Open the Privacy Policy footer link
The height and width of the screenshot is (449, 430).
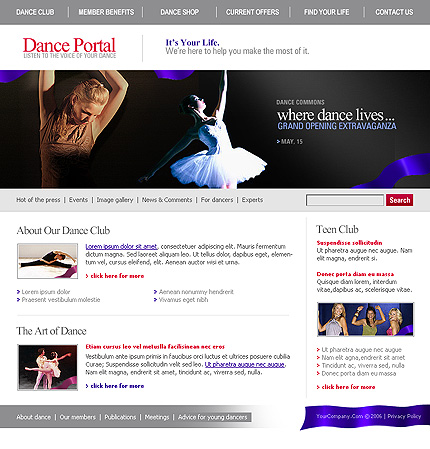click(404, 416)
